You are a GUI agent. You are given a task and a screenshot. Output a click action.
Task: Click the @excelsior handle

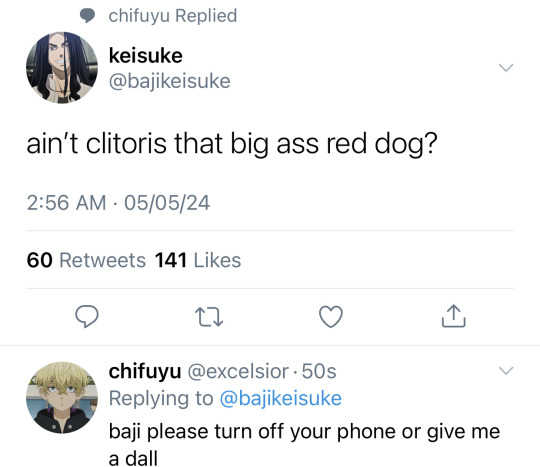click(238, 372)
